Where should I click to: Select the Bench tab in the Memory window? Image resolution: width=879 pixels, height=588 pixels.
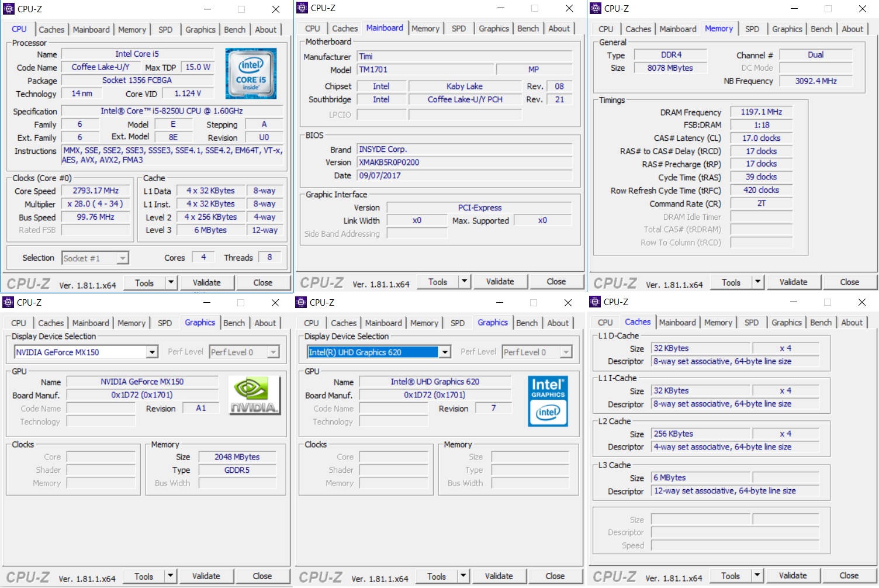[821, 29]
